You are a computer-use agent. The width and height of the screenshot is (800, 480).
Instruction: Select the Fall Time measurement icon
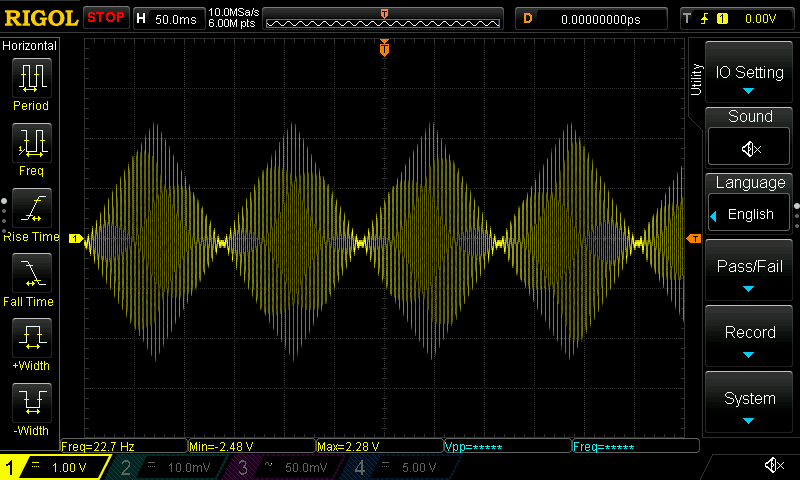click(x=32, y=273)
